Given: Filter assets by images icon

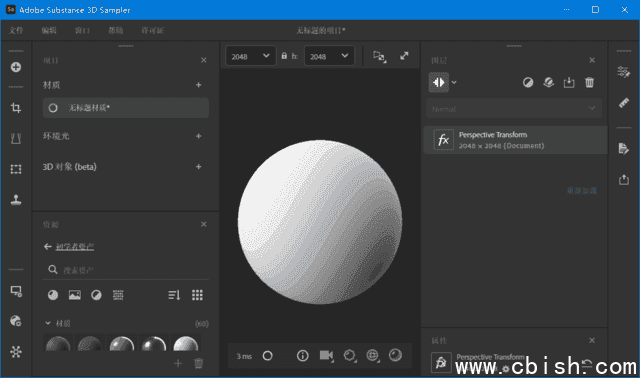Looking at the screenshot, I should click(75, 295).
